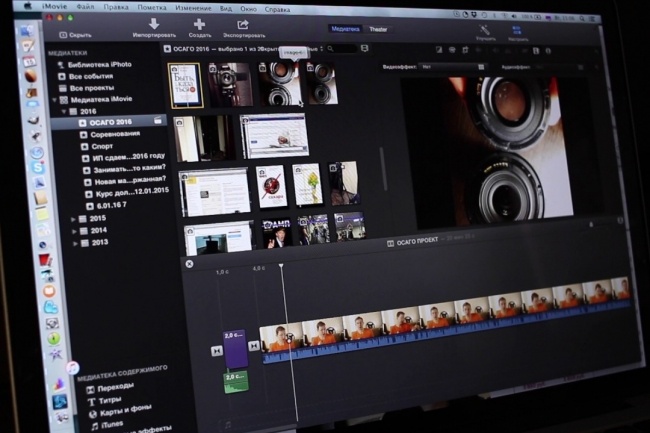Expand the 2014 folder triangle
The image size is (650, 433).
pos(74,231)
